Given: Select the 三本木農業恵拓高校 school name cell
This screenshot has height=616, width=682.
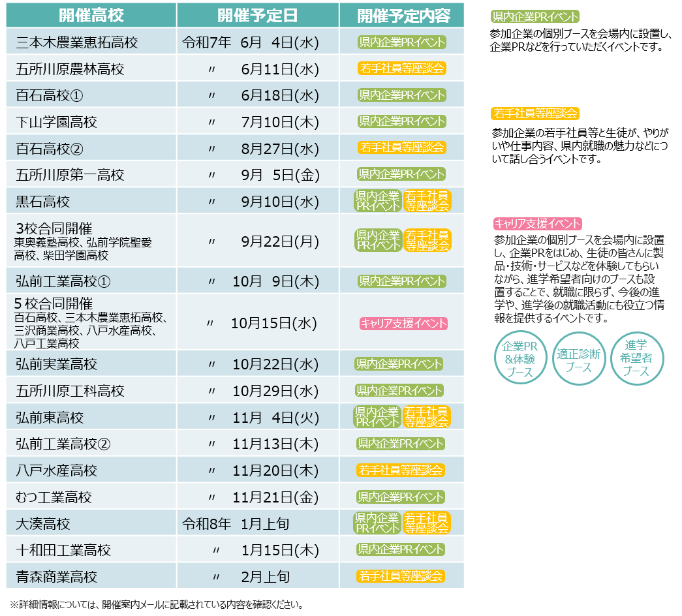Looking at the screenshot, I should (x=91, y=42).
